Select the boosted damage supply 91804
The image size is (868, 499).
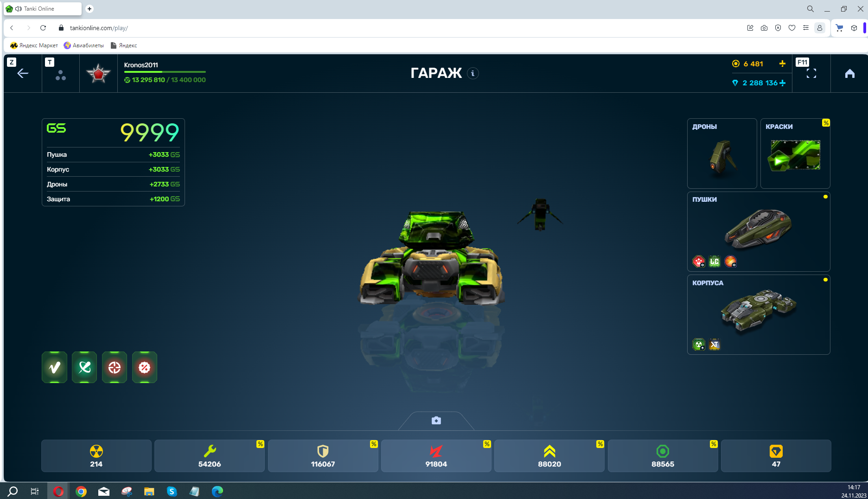point(436,456)
